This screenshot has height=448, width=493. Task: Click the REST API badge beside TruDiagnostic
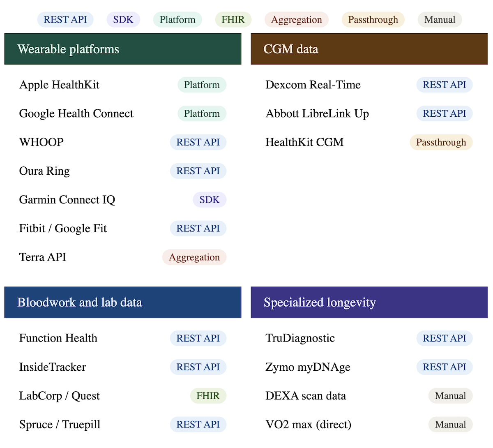coord(445,338)
